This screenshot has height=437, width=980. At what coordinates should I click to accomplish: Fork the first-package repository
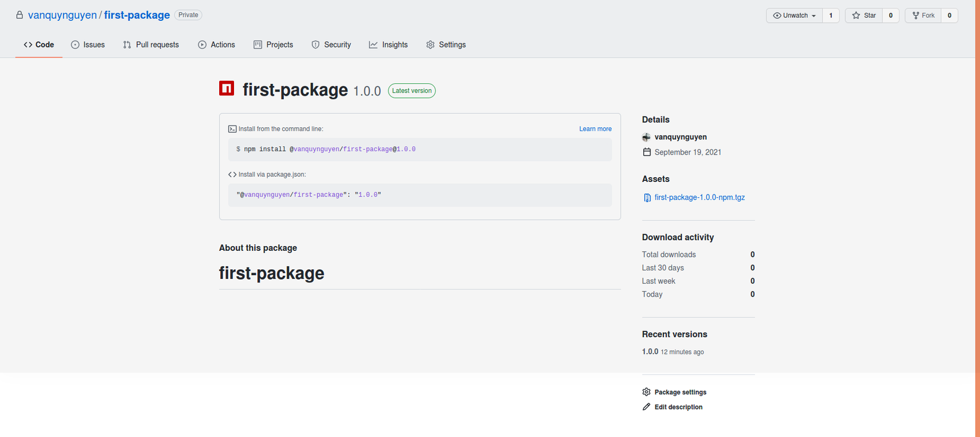pos(924,15)
